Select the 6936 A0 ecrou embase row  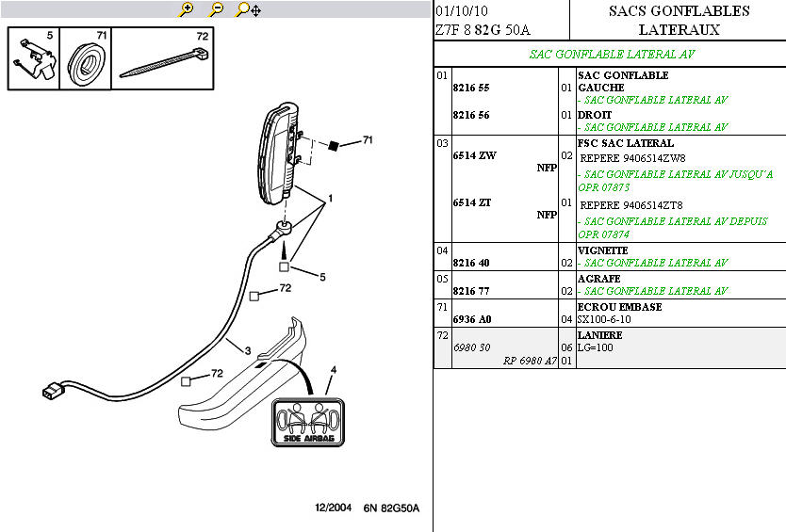pos(472,319)
